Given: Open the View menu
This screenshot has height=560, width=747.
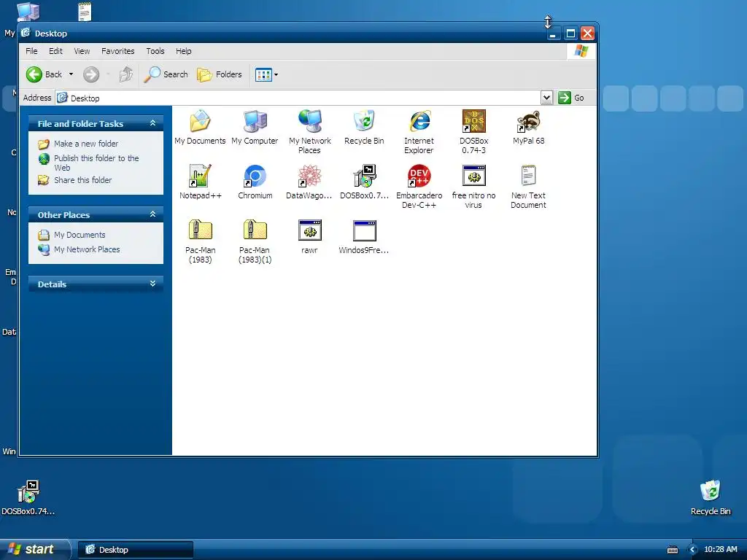Looking at the screenshot, I should (82, 51).
